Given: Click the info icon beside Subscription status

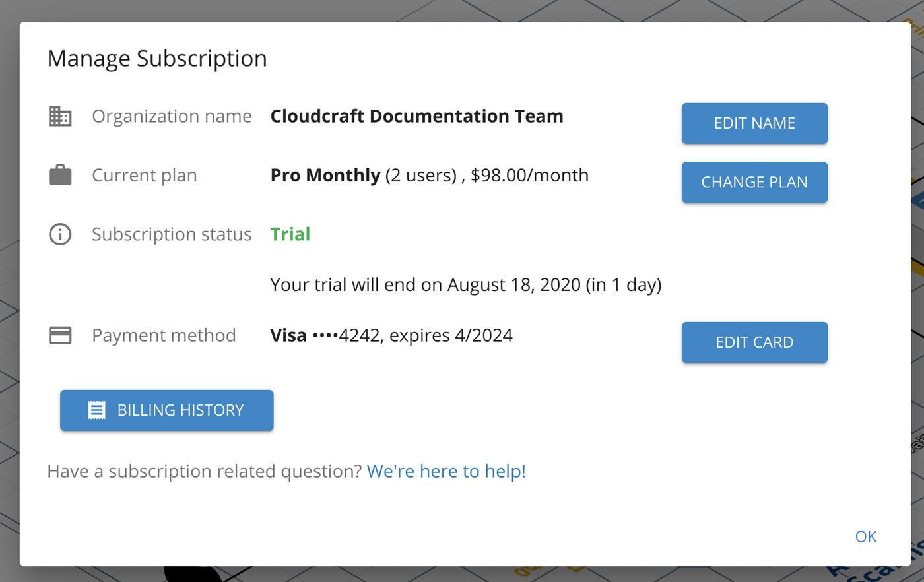Looking at the screenshot, I should tap(60, 234).
